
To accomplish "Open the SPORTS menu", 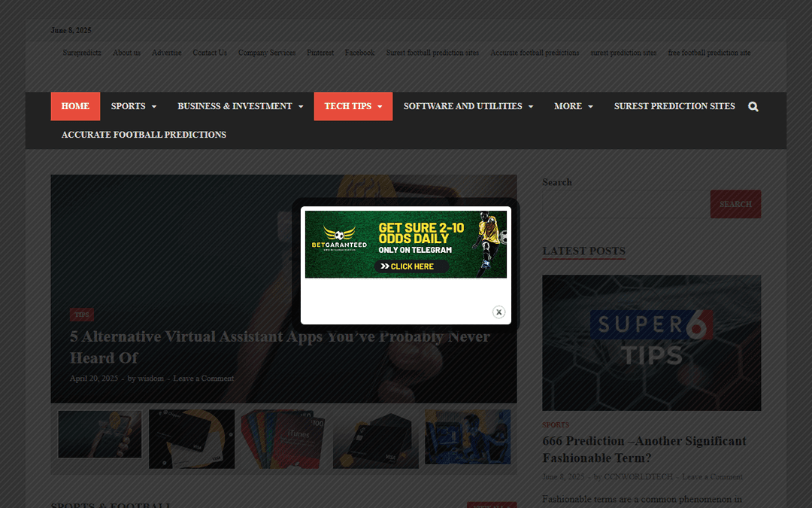I will [x=128, y=106].
